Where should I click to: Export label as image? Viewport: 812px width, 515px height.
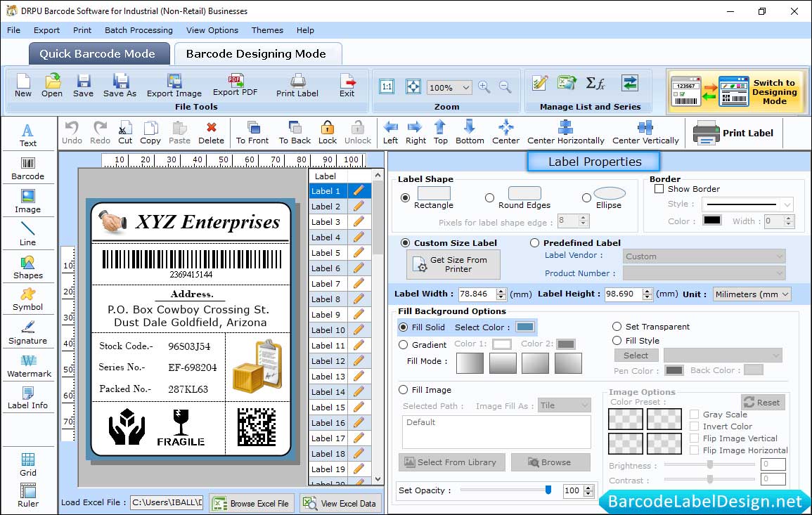pos(174,86)
